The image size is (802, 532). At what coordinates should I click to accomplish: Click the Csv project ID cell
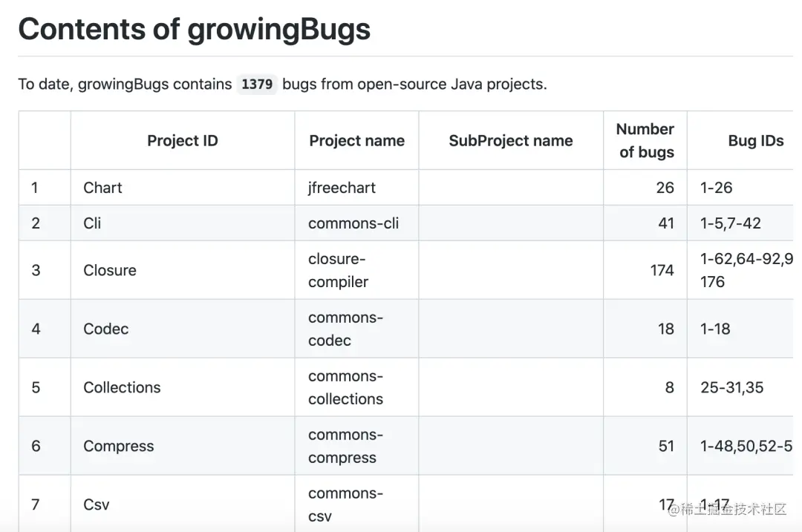[183, 504]
